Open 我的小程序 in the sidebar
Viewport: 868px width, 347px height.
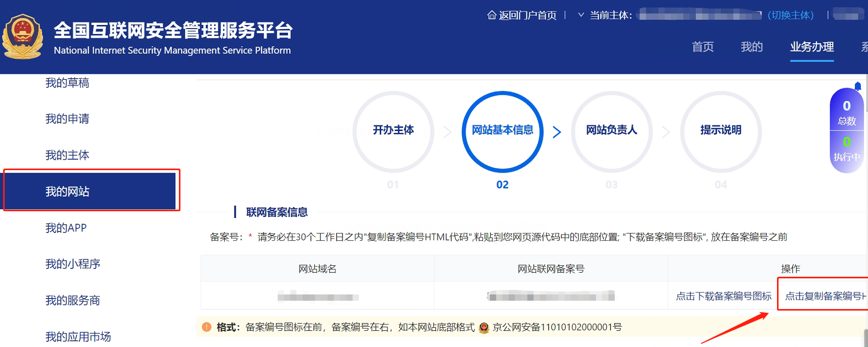tap(73, 264)
